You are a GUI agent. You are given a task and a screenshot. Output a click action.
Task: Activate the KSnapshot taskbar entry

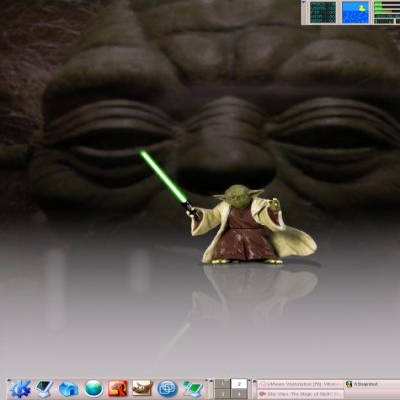(x=372, y=384)
